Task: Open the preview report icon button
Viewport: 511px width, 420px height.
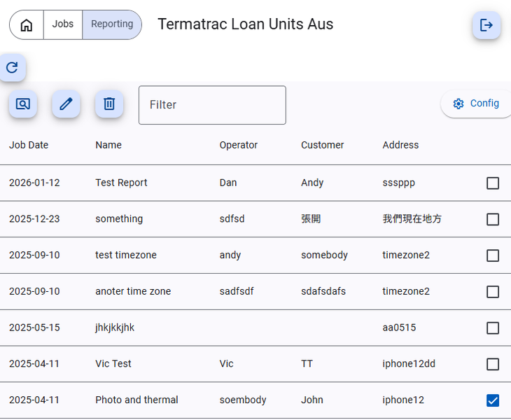Action: (23, 104)
